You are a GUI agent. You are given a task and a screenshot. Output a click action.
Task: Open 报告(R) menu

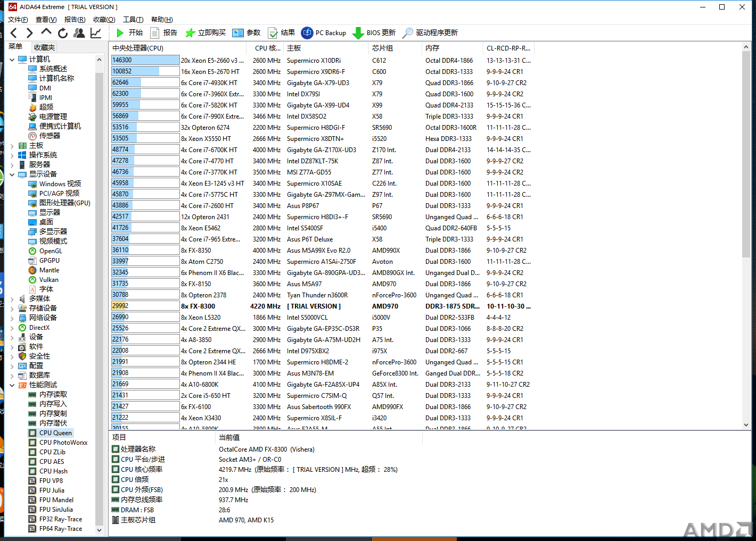75,19
